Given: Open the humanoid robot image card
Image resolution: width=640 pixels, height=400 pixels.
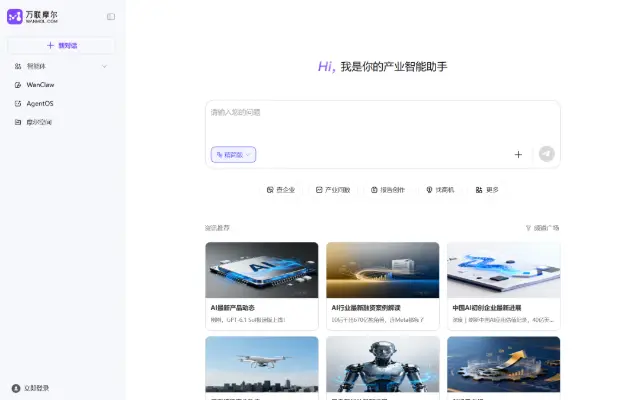Looking at the screenshot, I should [x=382, y=367].
